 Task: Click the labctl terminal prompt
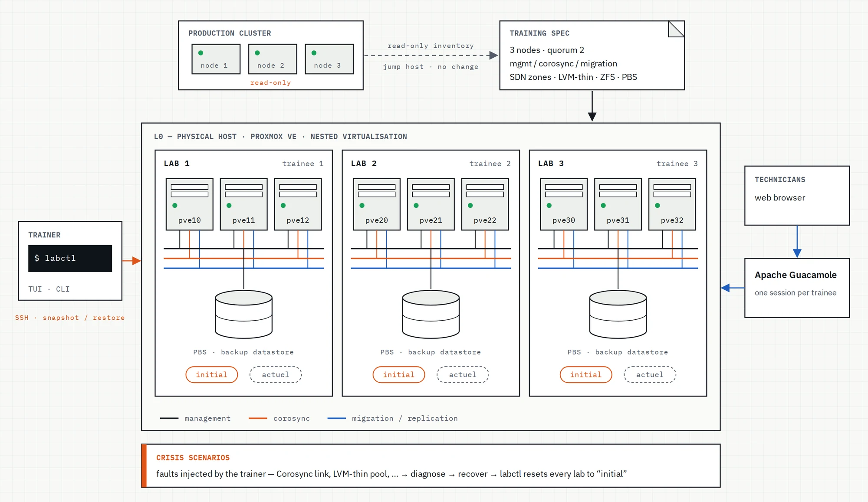(70, 258)
